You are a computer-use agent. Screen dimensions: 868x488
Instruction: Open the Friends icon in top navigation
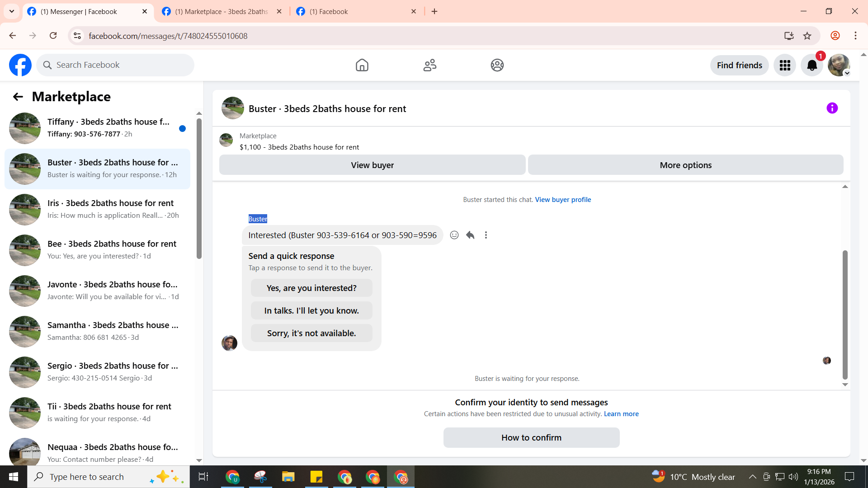coord(429,65)
